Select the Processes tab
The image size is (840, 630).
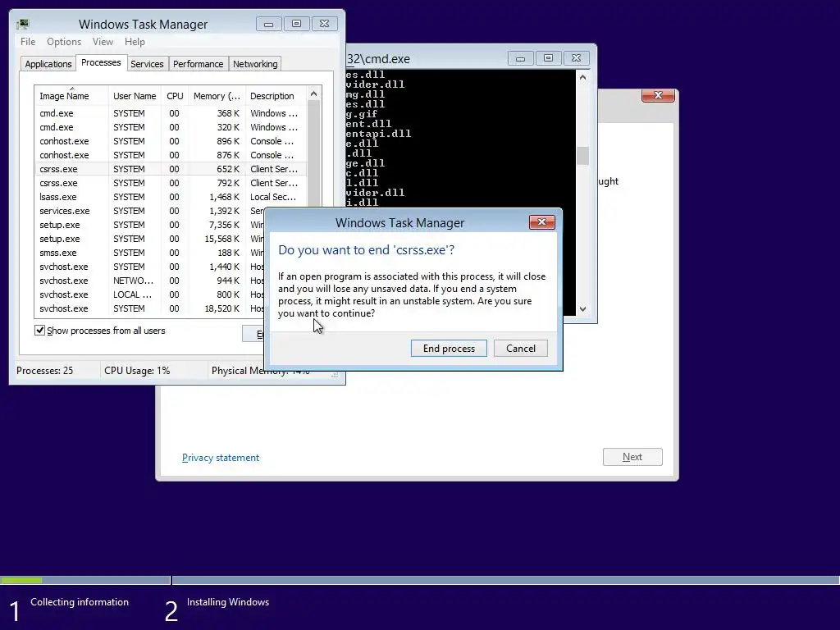tap(101, 62)
